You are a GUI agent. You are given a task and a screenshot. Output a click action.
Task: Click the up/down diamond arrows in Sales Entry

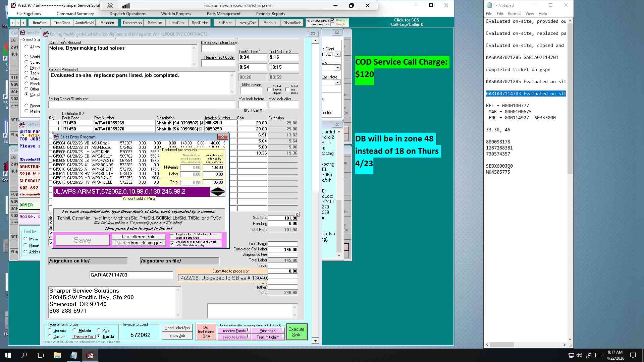coord(218,192)
